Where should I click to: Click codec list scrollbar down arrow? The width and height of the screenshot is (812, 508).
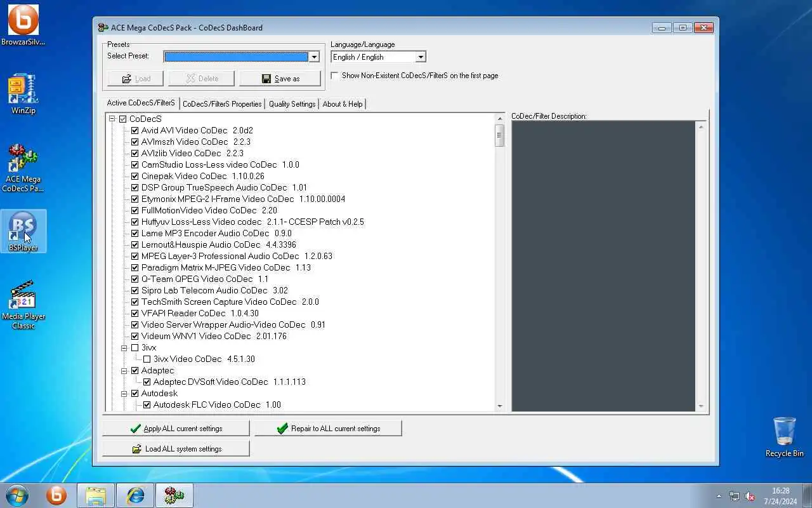[500, 406]
